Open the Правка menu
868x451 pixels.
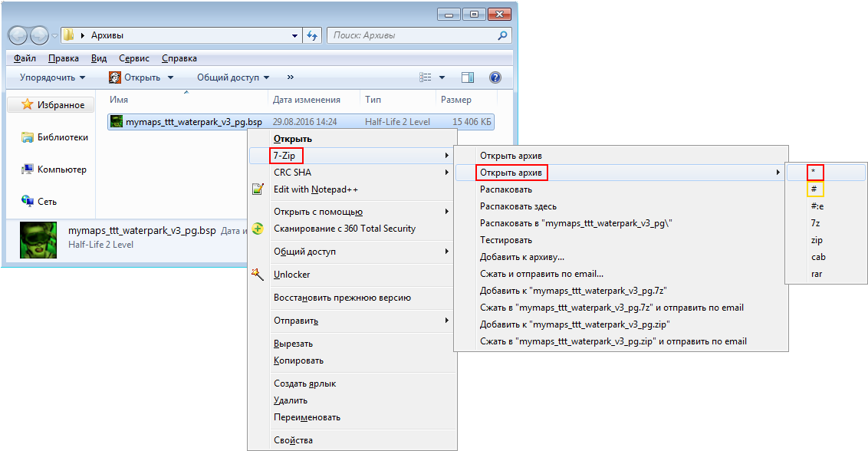(x=63, y=58)
